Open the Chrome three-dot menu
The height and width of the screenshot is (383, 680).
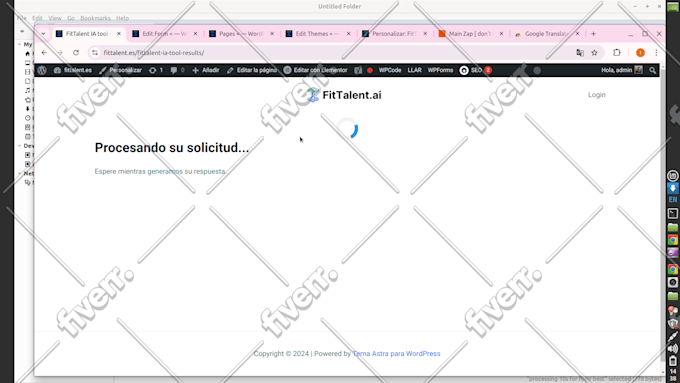click(656, 52)
